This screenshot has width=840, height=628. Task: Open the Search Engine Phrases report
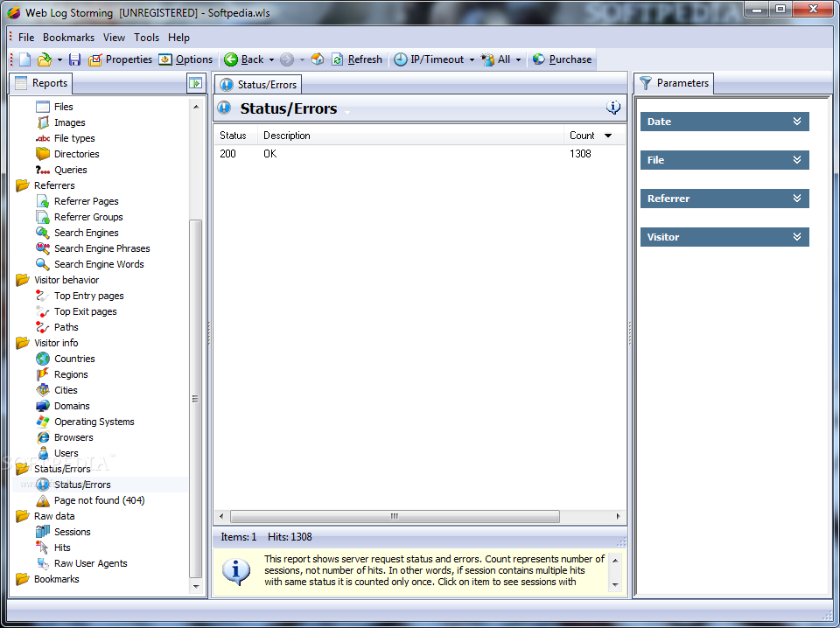(101, 248)
